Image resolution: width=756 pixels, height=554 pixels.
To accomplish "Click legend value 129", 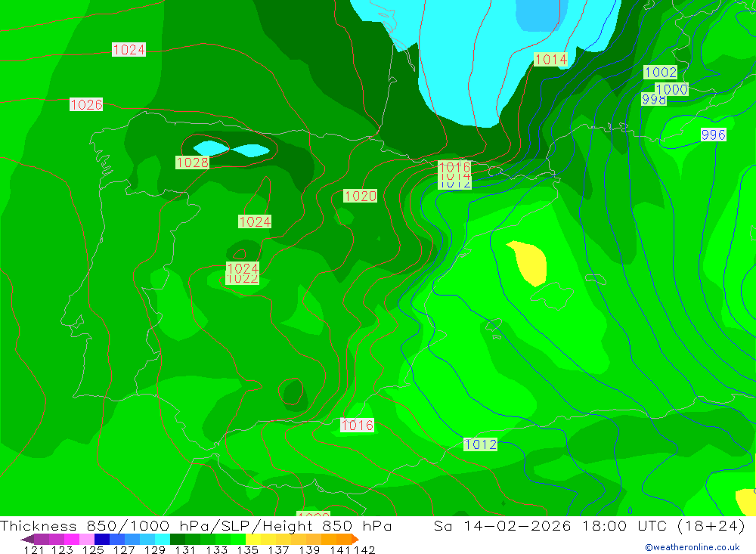I will tap(154, 549).
